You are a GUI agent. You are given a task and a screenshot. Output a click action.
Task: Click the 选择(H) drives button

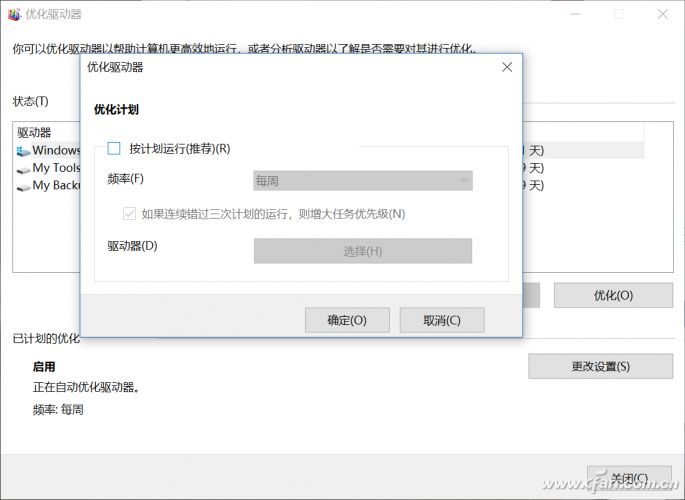click(x=363, y=251)
